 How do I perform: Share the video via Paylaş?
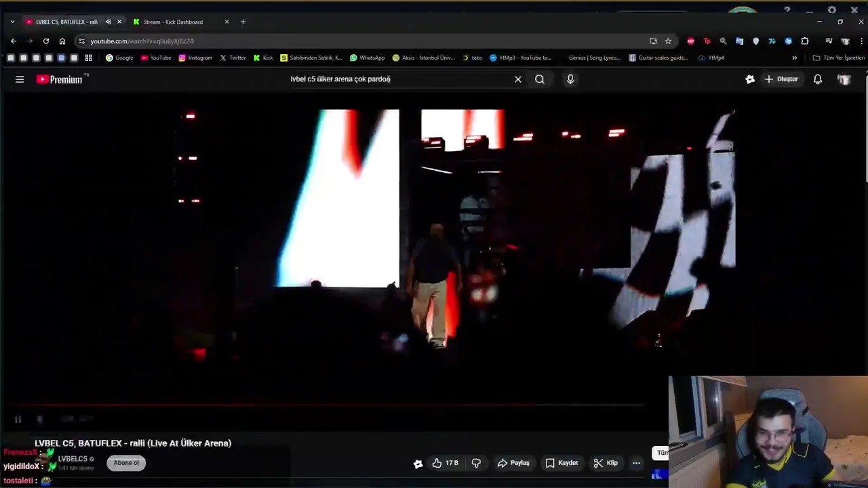pyautogui.click(x=513, y=463)
